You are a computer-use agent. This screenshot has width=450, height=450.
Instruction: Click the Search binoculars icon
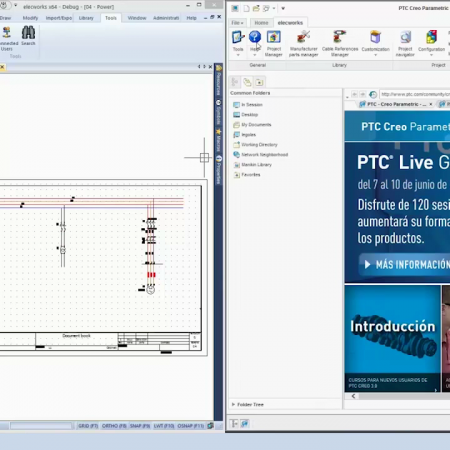tap(28, 33)
